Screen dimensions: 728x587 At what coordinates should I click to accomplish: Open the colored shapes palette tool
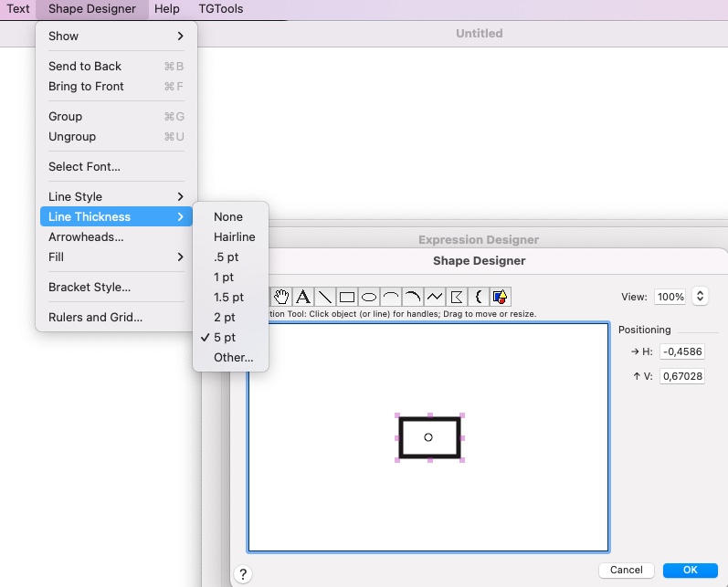[x=499, y=297]
